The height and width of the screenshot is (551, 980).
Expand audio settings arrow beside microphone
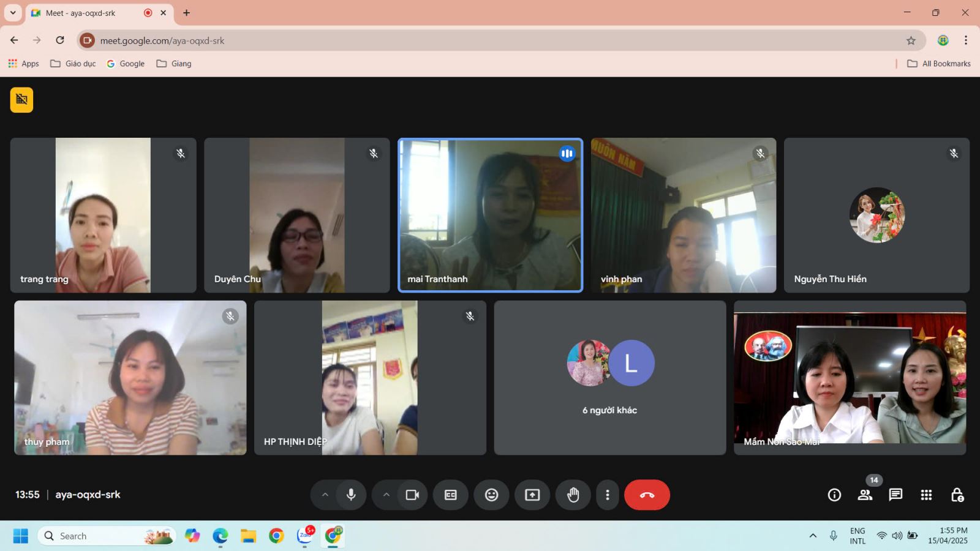[325, 495]
